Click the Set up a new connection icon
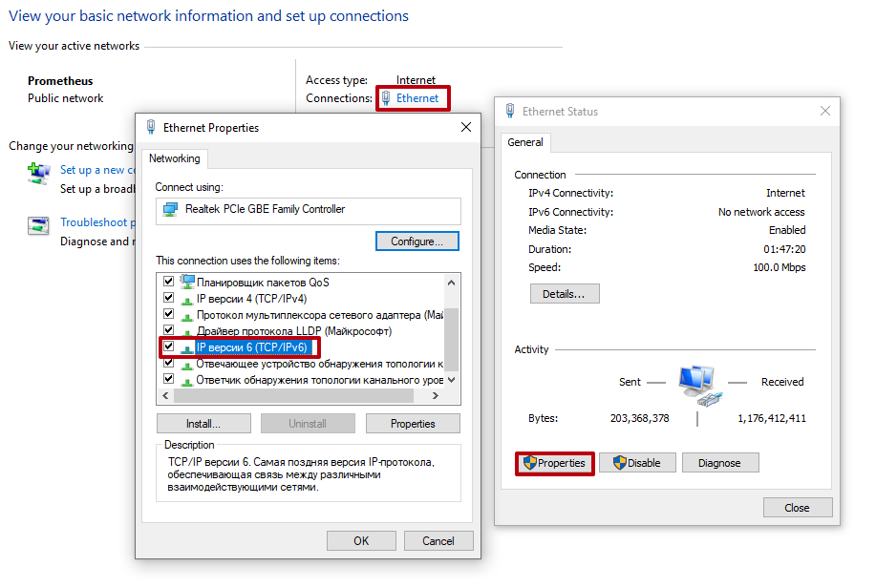Viewport: 876px width, 588px height. click(38, 174)
